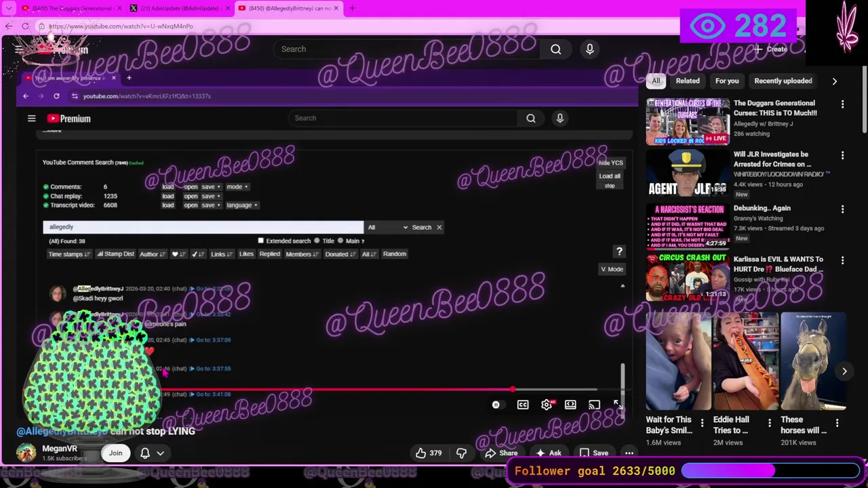Open options for Debunking Again video
The height and width of the screenshot is (488, 868).
click(x=842, y=209)
